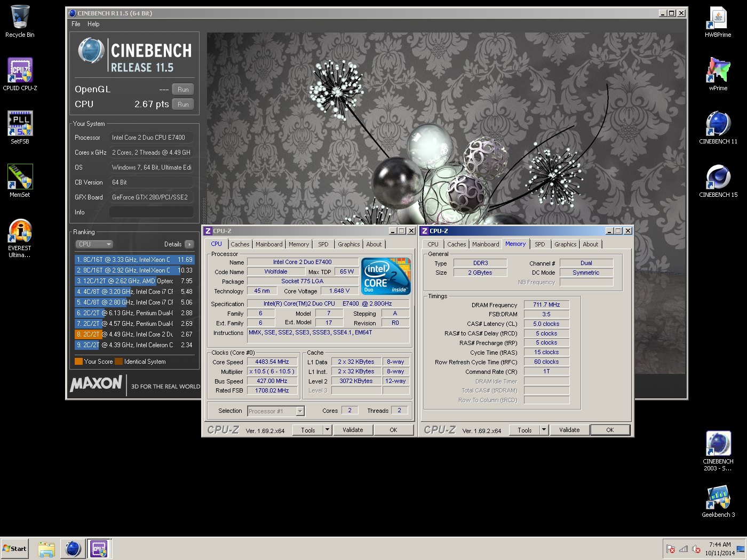Switch to Caches tab in left CPU-Z
Viewport: 747px width, 560px height.
[x=240, y=244]
